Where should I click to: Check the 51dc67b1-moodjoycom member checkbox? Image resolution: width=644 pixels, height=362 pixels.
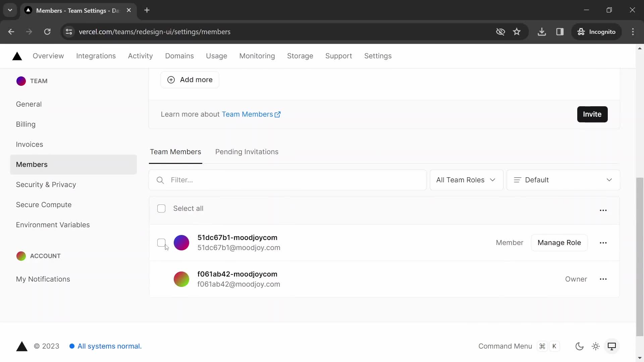(161, 242)
